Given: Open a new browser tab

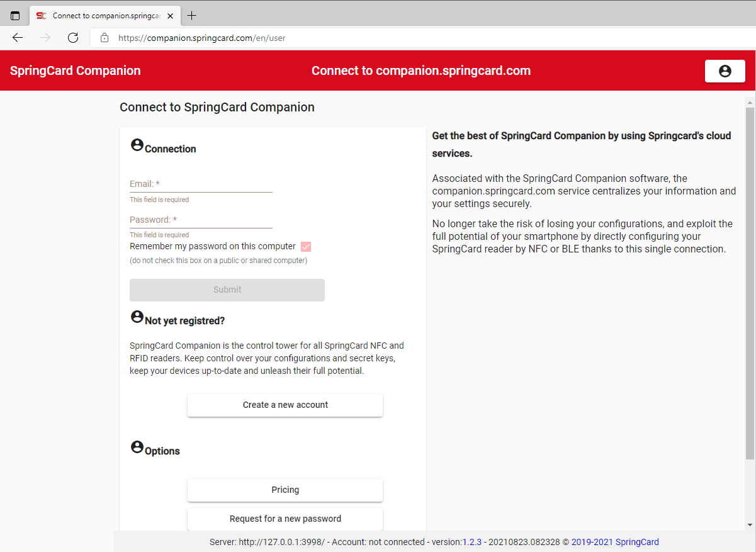Looking at the screenshot, I should [191, 14].
